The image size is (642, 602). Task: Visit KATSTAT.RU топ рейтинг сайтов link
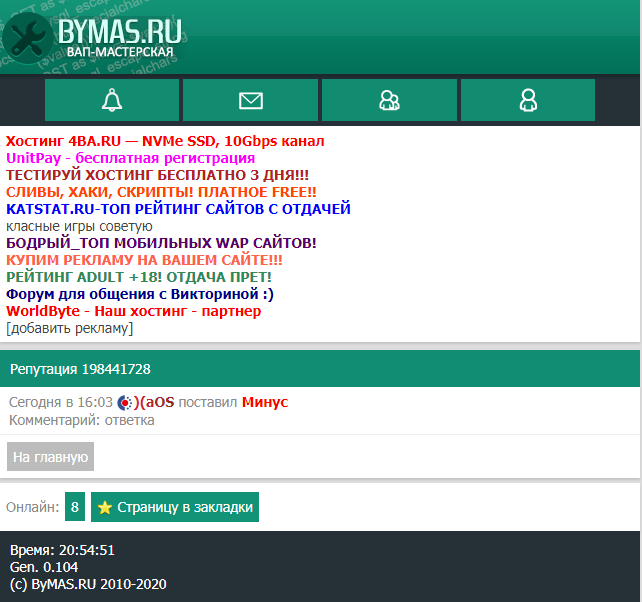click(x=178, y=209)
